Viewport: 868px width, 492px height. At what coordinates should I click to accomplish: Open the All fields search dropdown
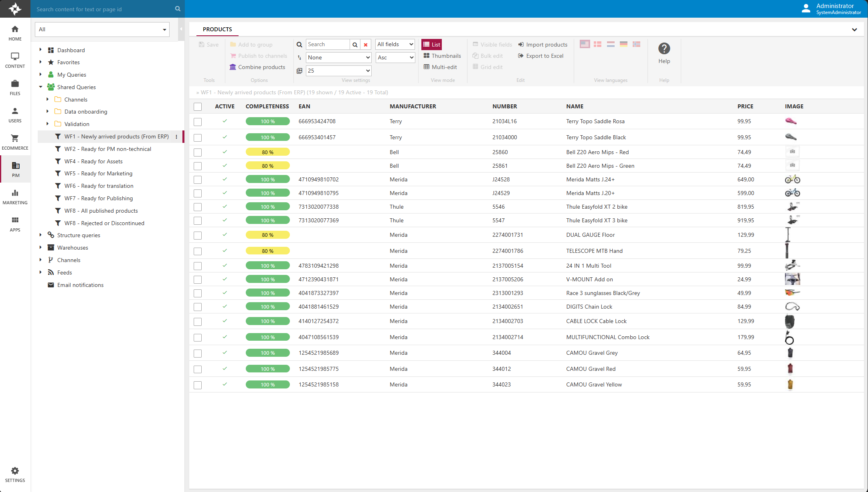[x=395, y=45]
